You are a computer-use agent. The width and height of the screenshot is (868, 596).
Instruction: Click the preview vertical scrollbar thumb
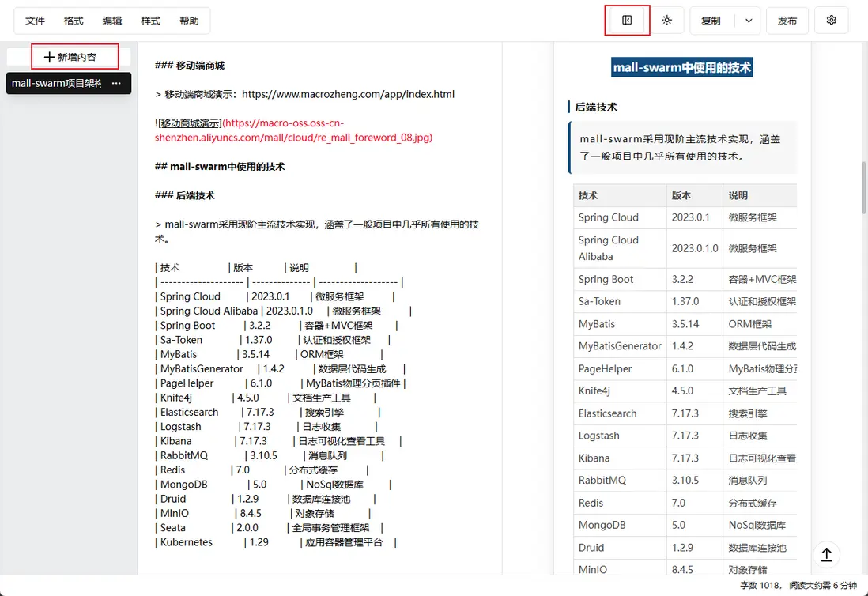point(863,187)
